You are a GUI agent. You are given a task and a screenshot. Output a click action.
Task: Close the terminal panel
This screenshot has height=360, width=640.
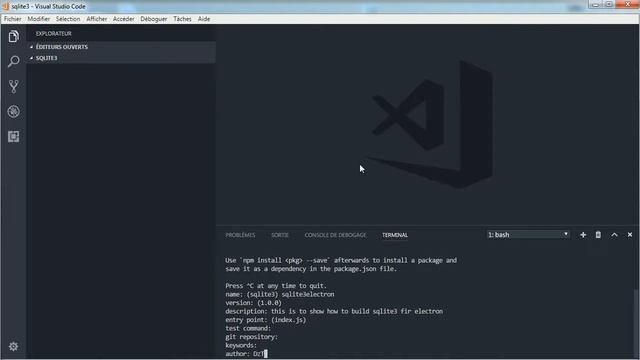pyautogui.click(x=630, y=235)
